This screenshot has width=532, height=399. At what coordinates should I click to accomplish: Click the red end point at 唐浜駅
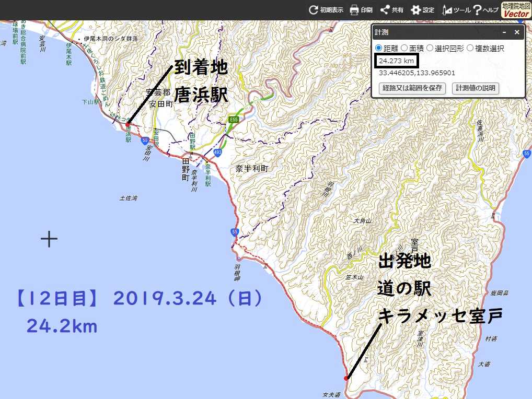[x=128, y=125]
